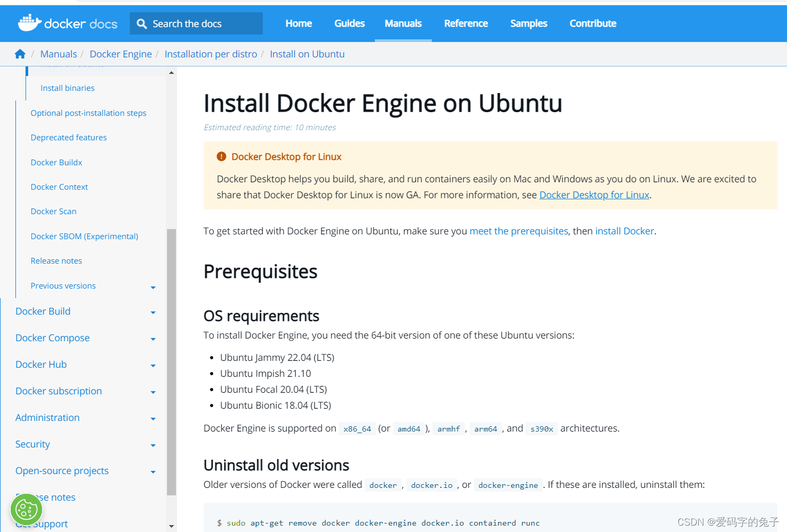The height and width of the screenshot is (532, 787).
Task: Click the search magnifier icon
Action: [x=141, y=24]
